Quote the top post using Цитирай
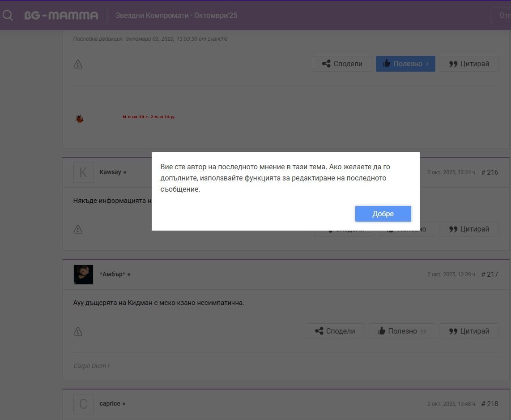Viewport: 511px width, 420px height. (x=469, y=64)
